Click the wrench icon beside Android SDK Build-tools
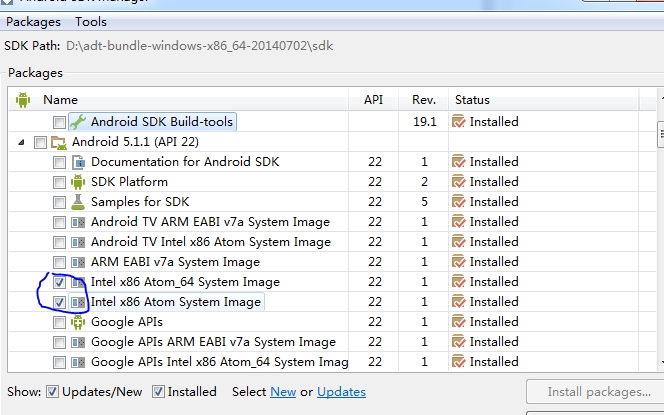664x415 pixels. point(78,122)
